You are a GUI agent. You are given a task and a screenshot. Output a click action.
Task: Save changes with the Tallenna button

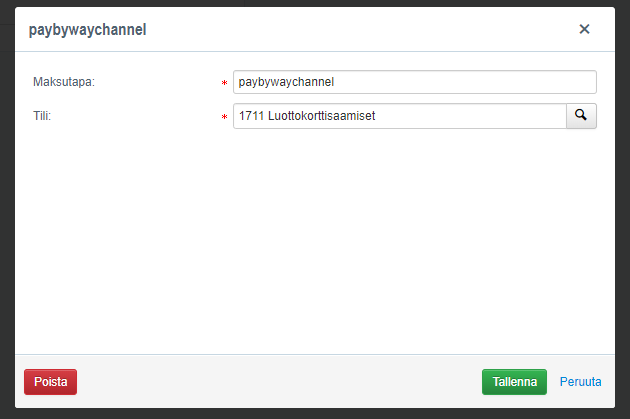point(514,382)
